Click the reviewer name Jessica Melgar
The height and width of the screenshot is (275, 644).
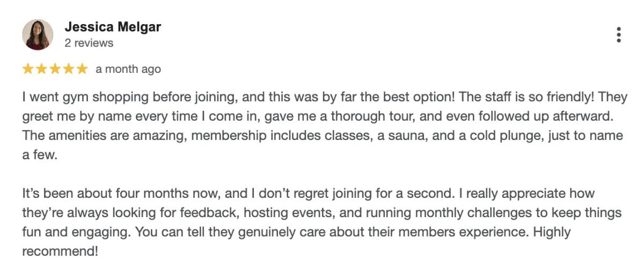pos(113,27)
